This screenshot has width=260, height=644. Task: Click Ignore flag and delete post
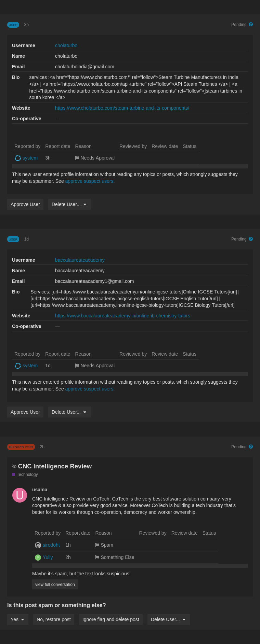tap(110, 619)
